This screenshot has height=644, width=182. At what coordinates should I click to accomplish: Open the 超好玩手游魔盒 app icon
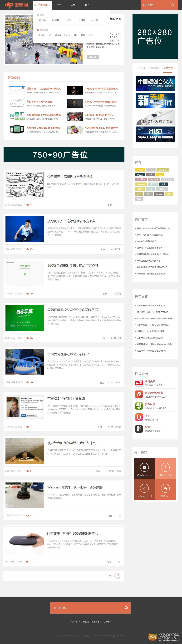139,394
